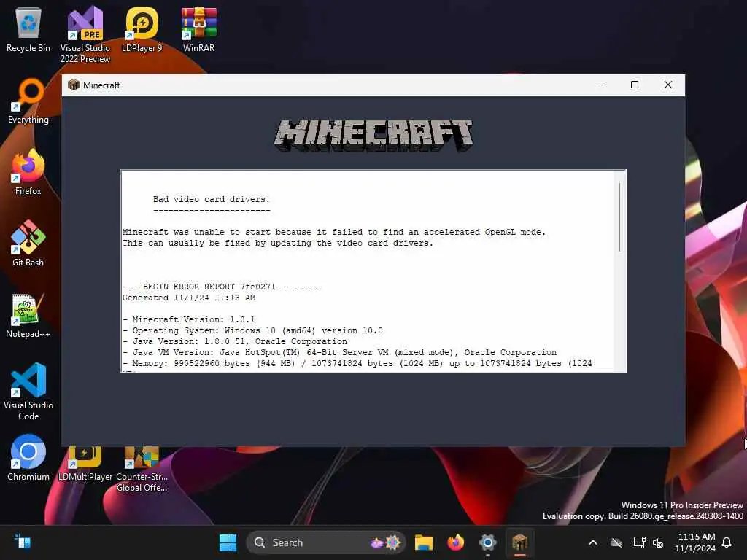This screenshot has height=560, width=747.
Task: Click the 'Java VM Version' line
Action: (x=340, y=352)
